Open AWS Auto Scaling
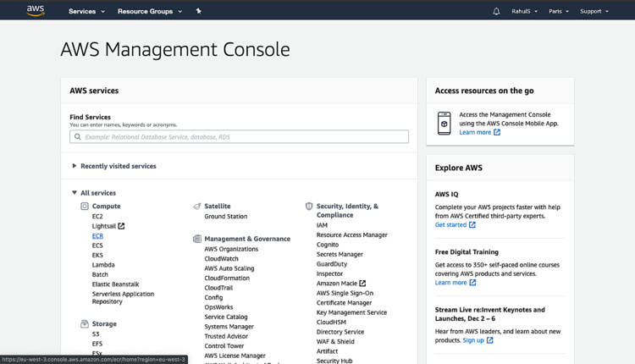635x364 pixels. coord(229,268)
